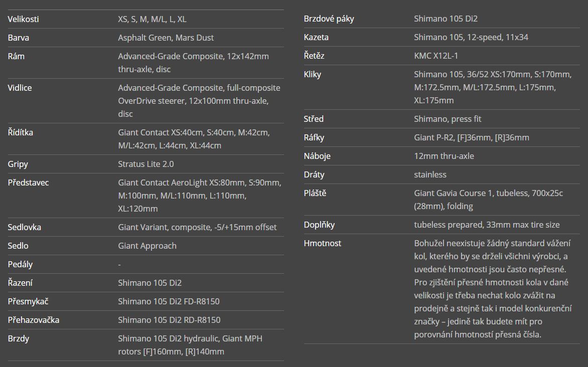The height and width of the screenshot is (367, 588).
Task: Click the Stratus Lite 2.0 value
Action: [146, 164]
